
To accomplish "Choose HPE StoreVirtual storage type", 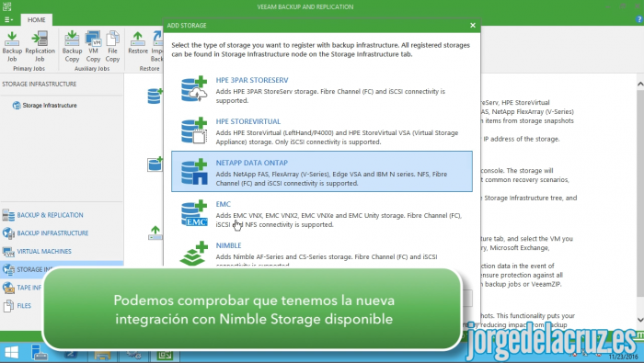I will (322, 130).
